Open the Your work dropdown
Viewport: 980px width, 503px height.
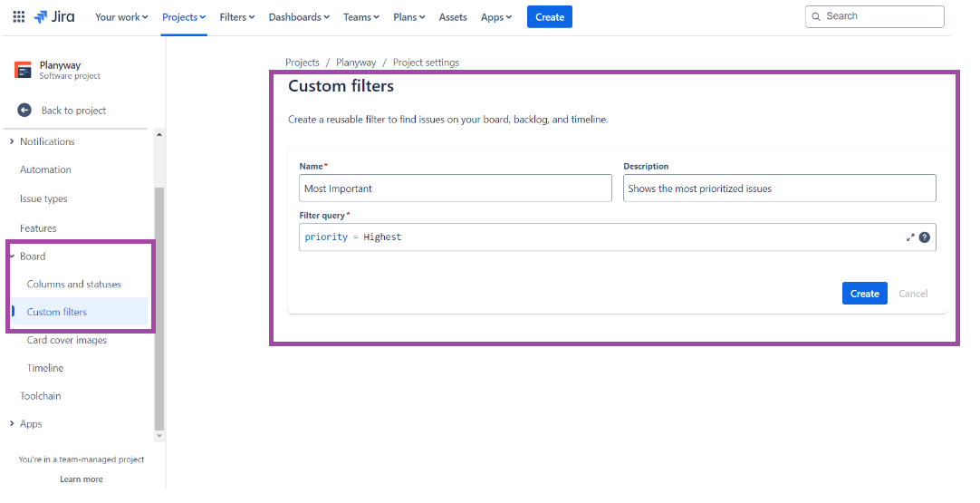coord(121,17)
